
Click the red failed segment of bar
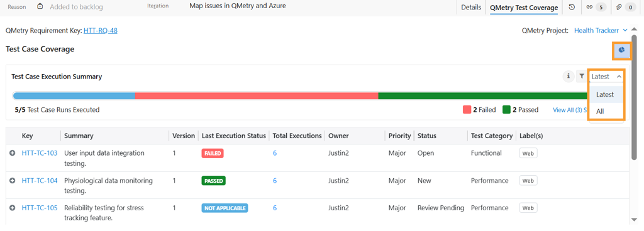(257, 96)
